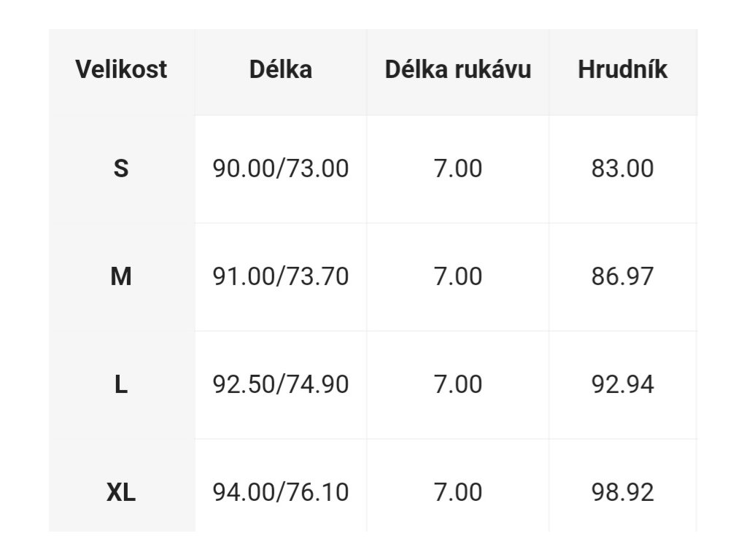Select the XL size row label
Screen dimensions: 747x560
point(121,492)
